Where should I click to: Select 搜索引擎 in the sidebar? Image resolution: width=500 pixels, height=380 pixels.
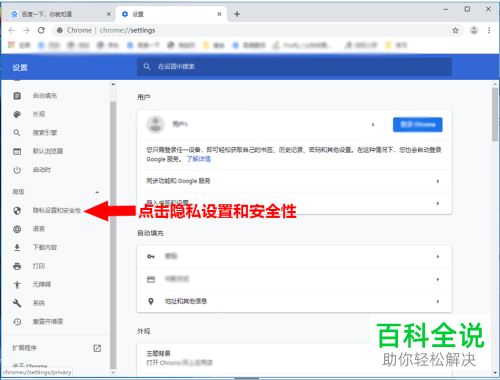point(45,133)
